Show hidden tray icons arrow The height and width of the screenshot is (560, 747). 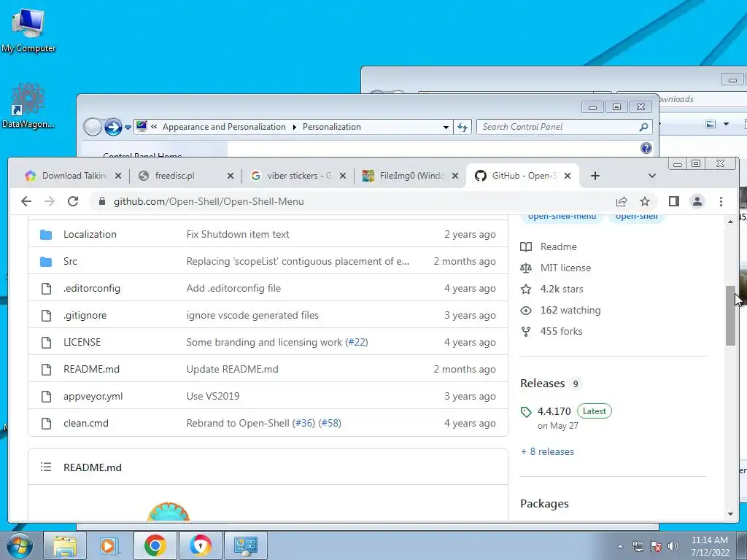pos(620,546)
